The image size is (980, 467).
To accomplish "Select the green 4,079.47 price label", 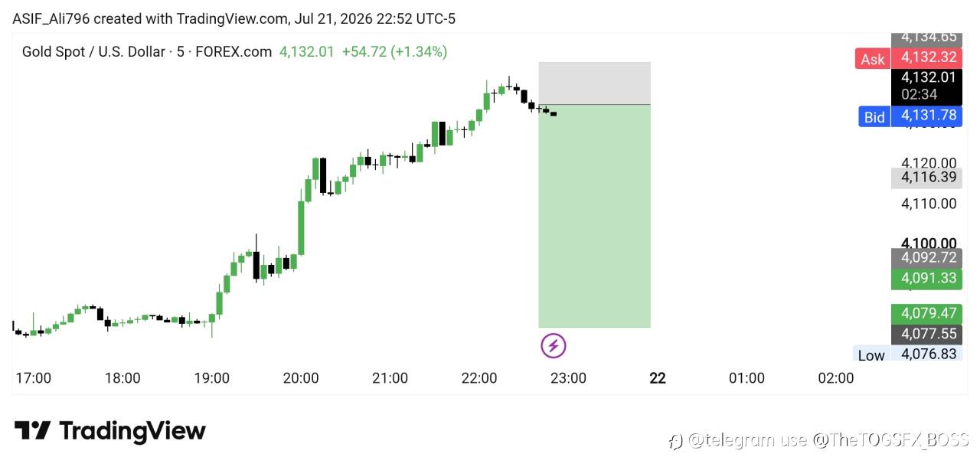I will pos(926,314).
